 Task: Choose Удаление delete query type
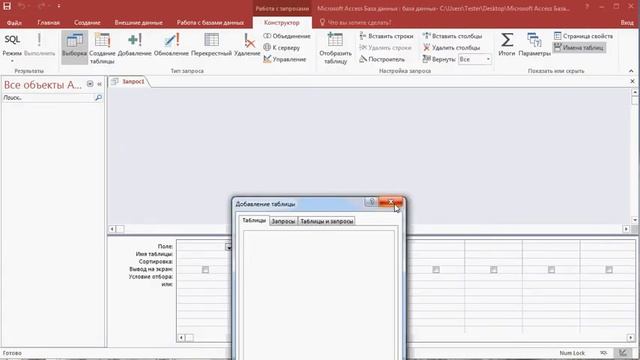tap(247, 45)
